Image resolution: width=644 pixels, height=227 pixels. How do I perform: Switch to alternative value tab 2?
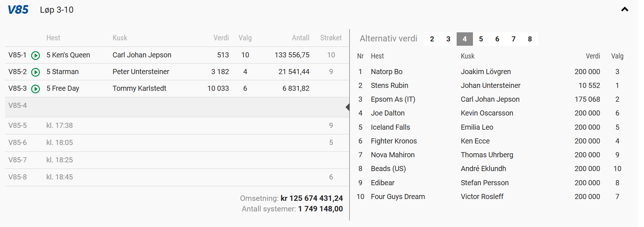(432, 39)
